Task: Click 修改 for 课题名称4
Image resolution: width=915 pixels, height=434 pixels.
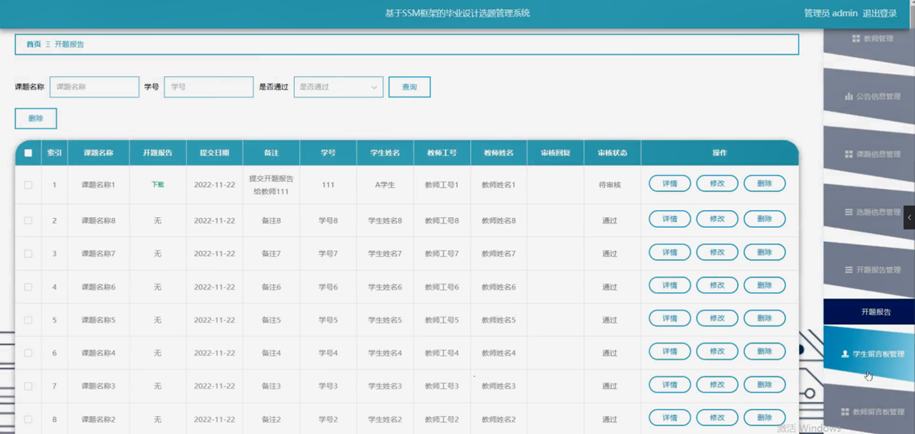Action: (x=717, y=352)
